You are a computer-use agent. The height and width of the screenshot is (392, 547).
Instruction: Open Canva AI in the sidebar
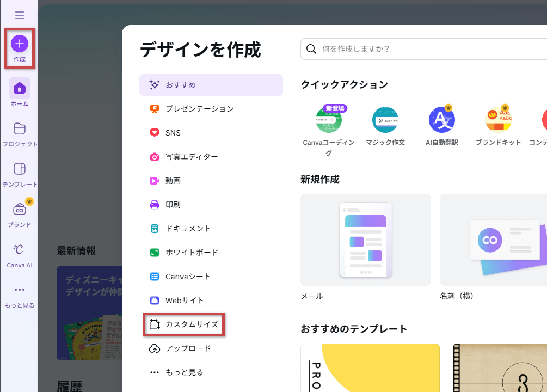(20, 250)
